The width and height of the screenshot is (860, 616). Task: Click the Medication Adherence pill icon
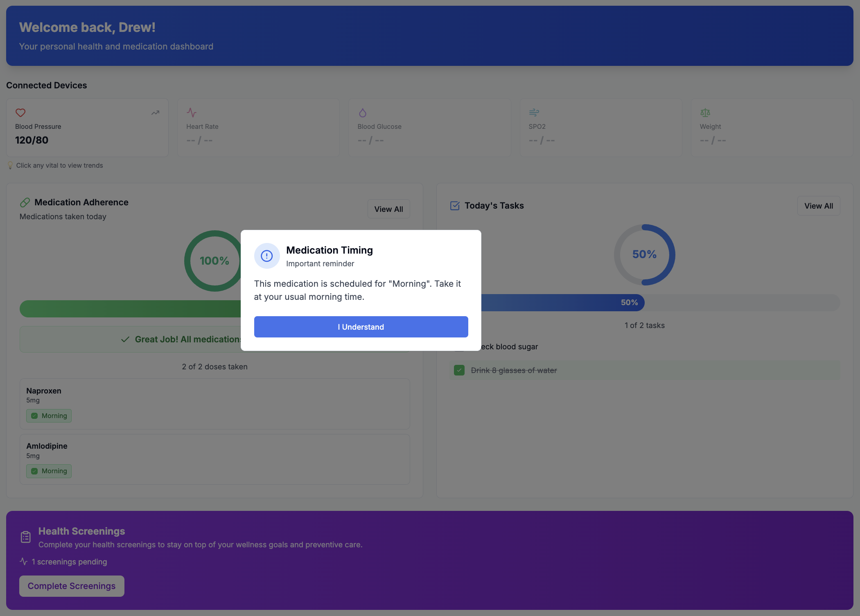tap(25, 202)
